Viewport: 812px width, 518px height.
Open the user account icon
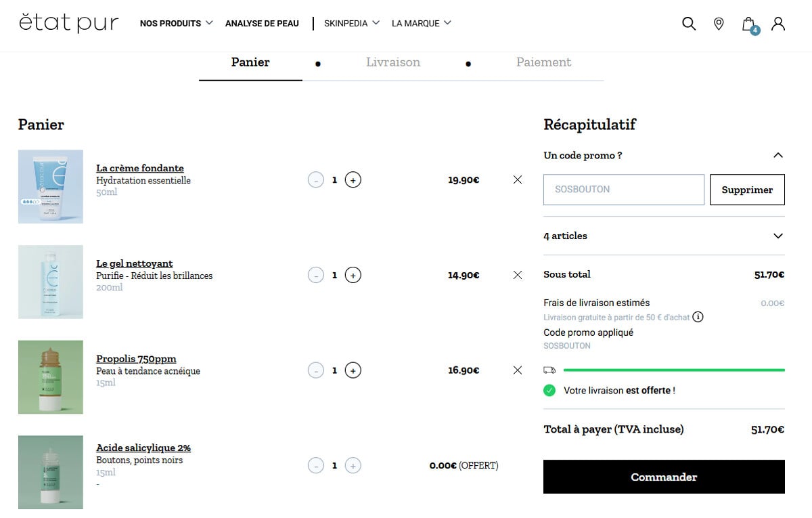click(x=778, y=24)
